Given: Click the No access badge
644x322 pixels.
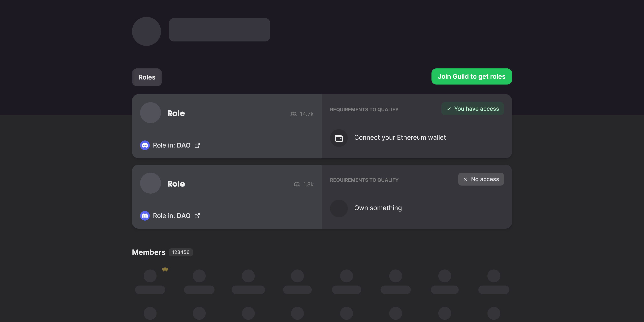Looking at the screenshot, I should click(x=481, y=179).
